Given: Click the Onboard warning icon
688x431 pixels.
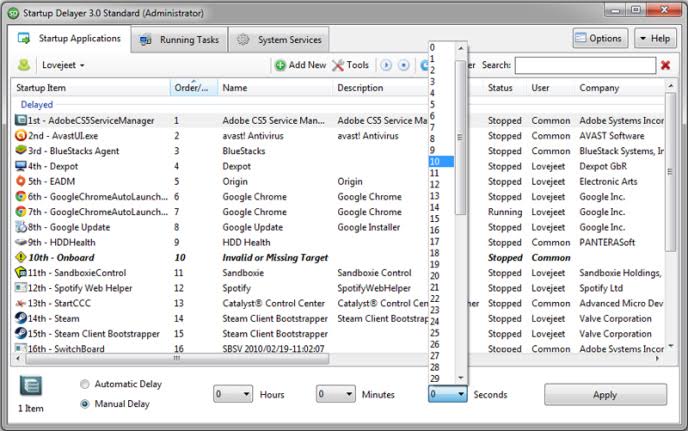Looking at the screenshot, I should coord(21,257).
